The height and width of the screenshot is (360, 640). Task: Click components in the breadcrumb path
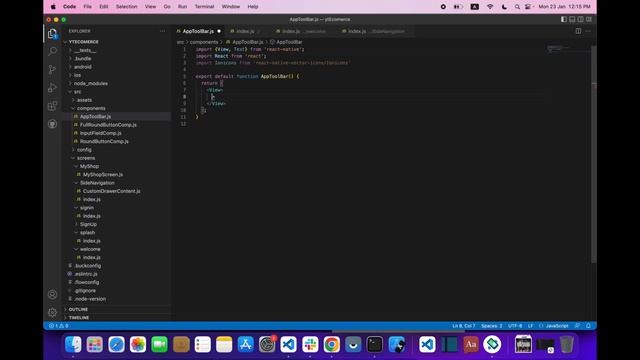204,42
